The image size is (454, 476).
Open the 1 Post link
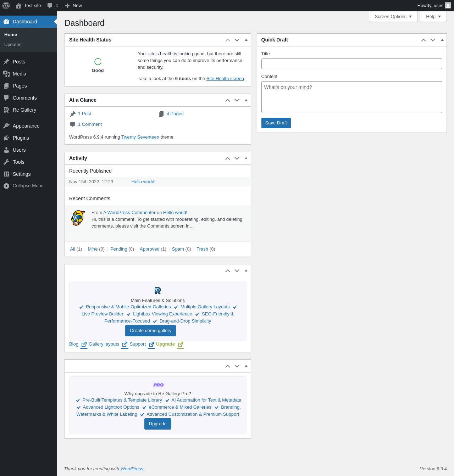[84, 114]
